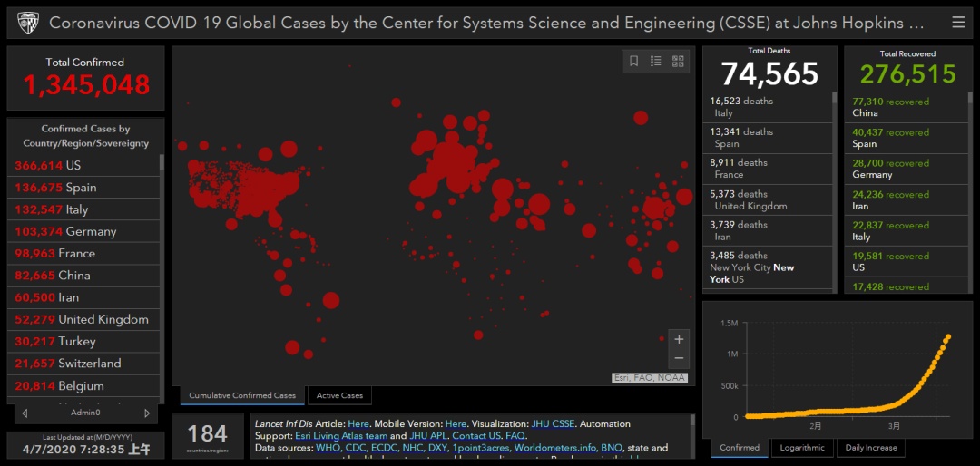The width and height of the screenshot is (980, 466).
Task: Zoom in with the map plus button
Action: tap(679, 339)
